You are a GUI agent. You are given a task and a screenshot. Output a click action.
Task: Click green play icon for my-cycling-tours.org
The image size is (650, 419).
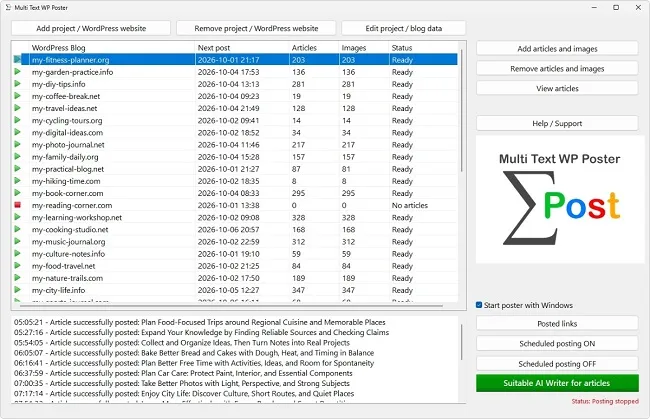(x=17, y=120)
